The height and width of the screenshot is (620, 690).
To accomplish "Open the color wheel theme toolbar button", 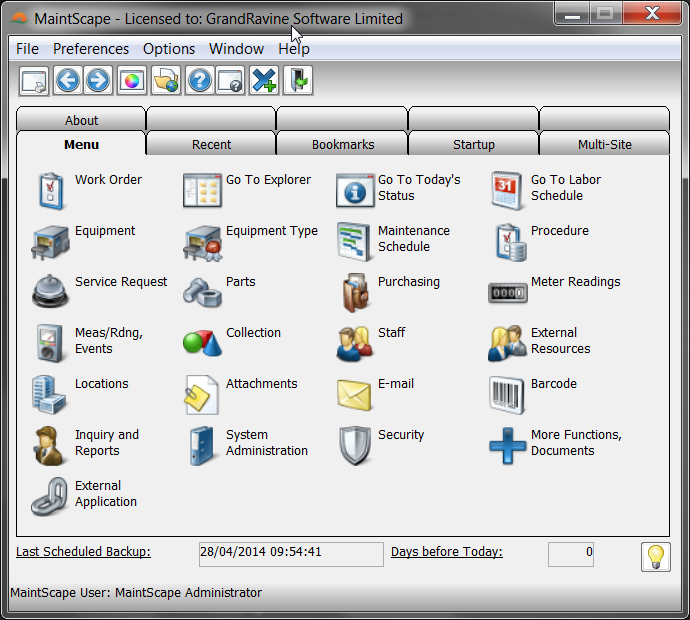I will [x=132, y=81].
